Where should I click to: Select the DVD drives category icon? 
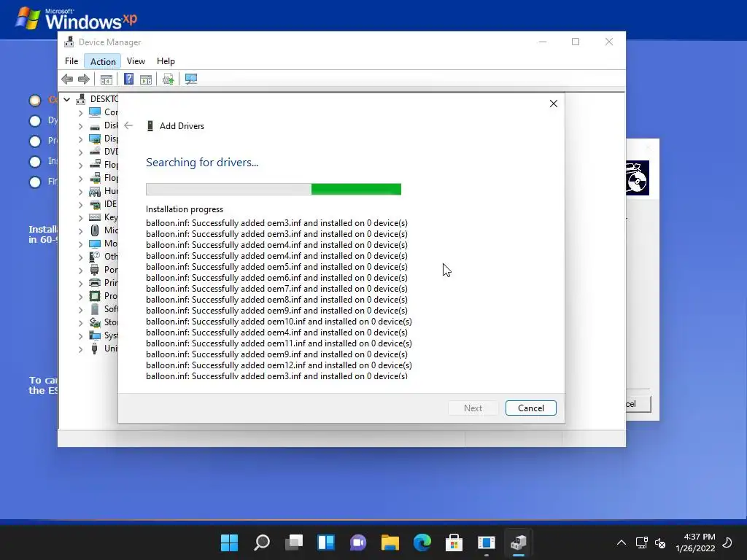pos(95,152)
